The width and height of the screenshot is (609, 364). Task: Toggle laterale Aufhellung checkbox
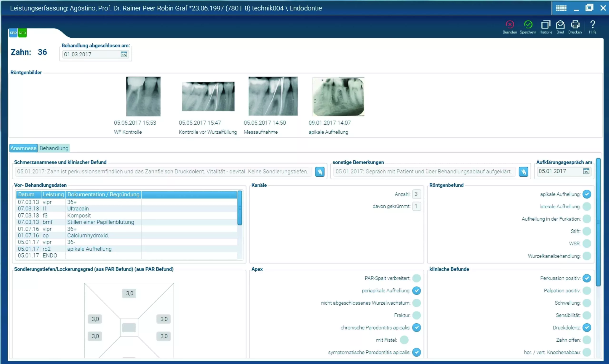pyautogui.click(x=587, y=207)
